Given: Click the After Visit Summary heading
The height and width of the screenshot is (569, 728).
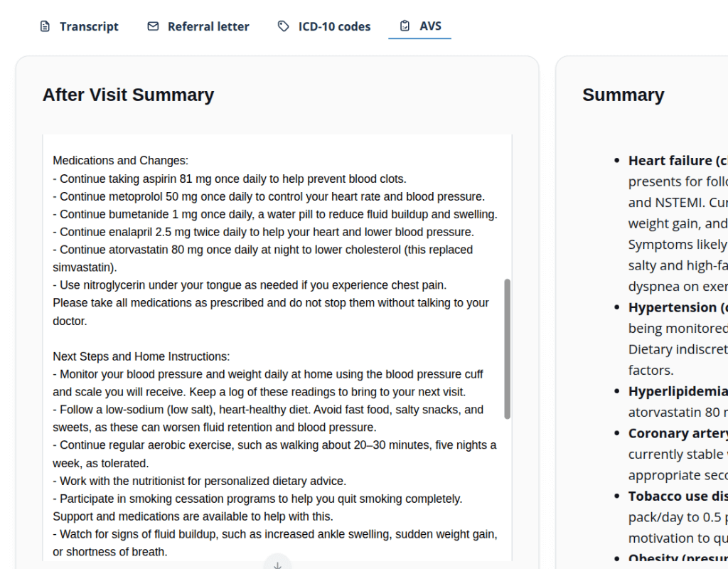Looking at the screenshot, I should point(128,95).
